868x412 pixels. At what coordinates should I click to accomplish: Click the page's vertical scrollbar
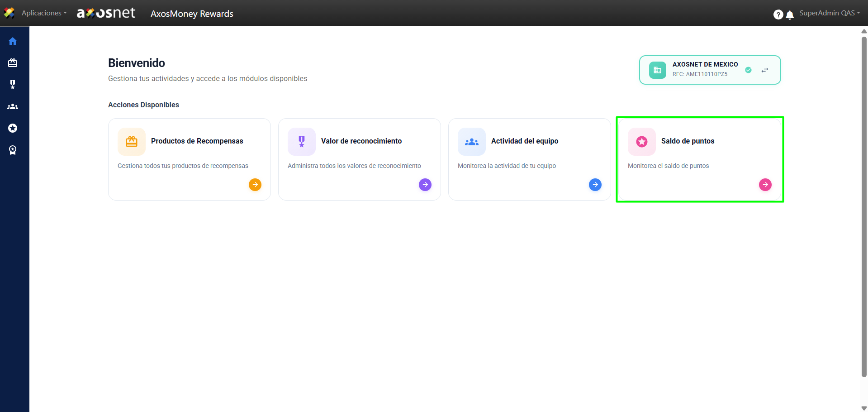click(x=864, y=204)
